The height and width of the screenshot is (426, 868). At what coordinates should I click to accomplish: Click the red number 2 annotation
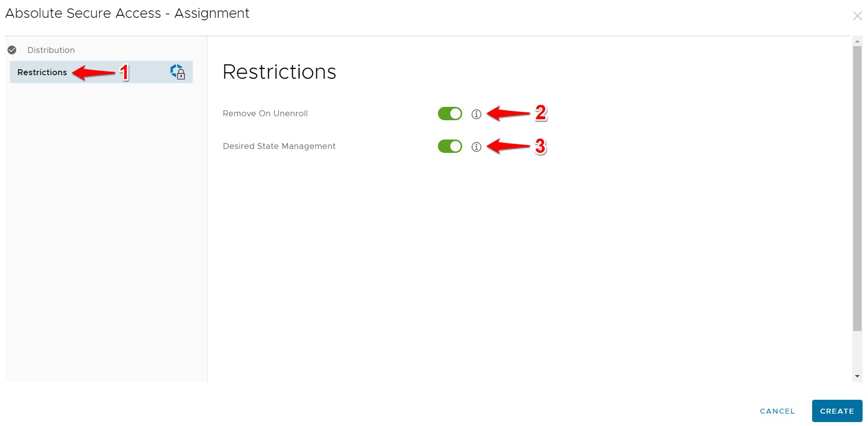click(x=541, y=113)
